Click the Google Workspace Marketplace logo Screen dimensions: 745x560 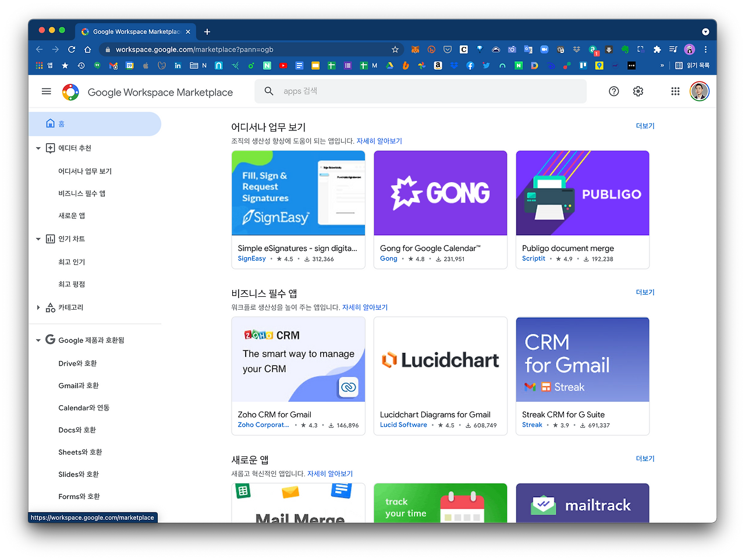[x=70, y=92]
